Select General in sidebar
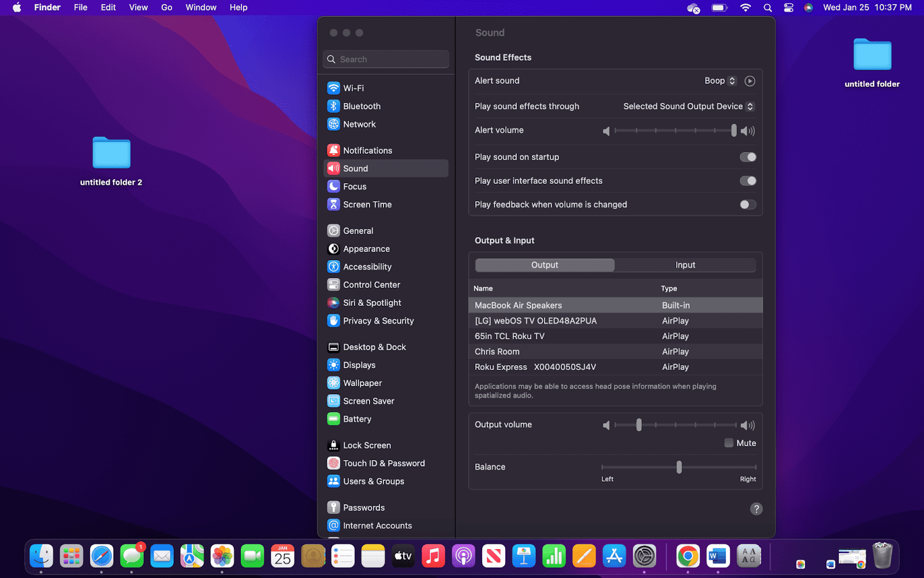Screen dimensions: 924x578 click(386, 231)
